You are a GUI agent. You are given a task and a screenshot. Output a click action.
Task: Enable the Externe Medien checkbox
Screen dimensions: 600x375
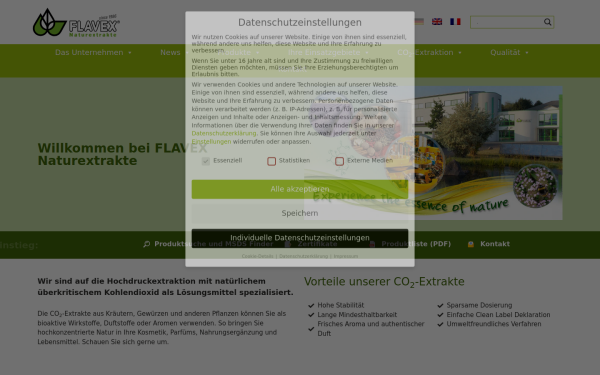[x=339, y=161]
